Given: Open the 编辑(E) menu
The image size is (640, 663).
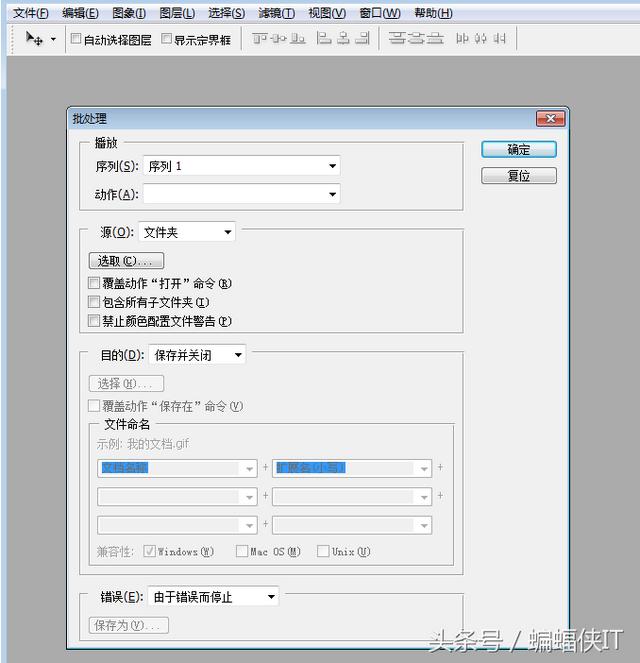Looking at the screenshot, I should [80, 13].
